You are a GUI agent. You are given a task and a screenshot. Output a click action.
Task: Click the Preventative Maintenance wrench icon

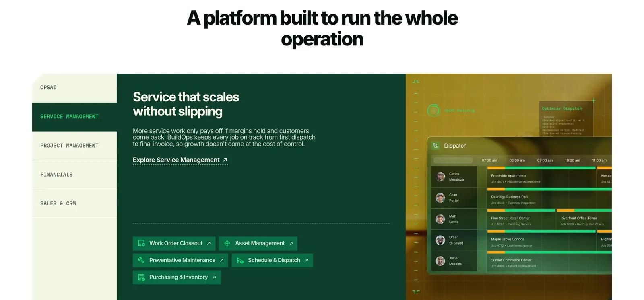pyautogui.click(x=141, y=260)
